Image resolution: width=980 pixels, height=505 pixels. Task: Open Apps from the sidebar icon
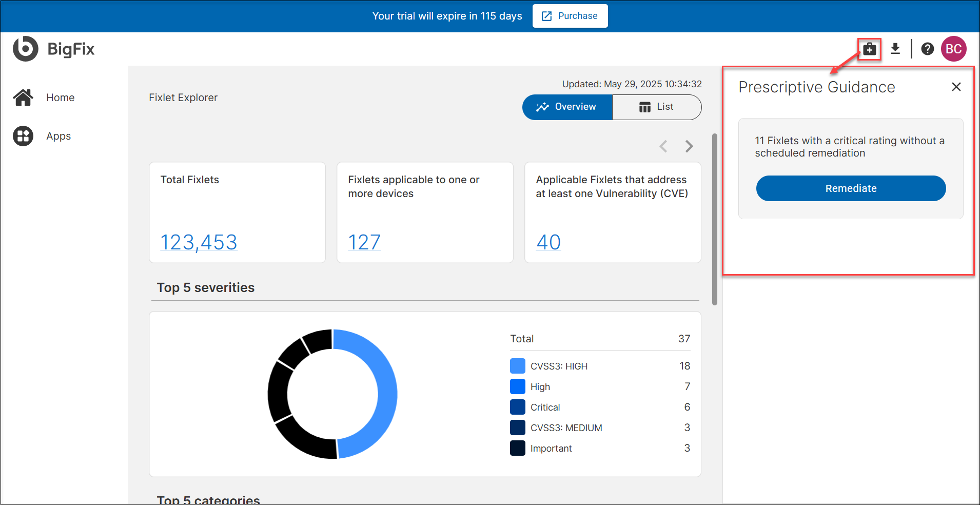(x=23, y=135)
